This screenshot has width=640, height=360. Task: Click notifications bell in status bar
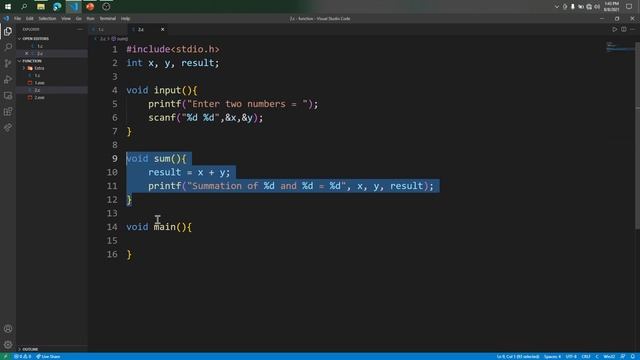click(x=633, y=357)
